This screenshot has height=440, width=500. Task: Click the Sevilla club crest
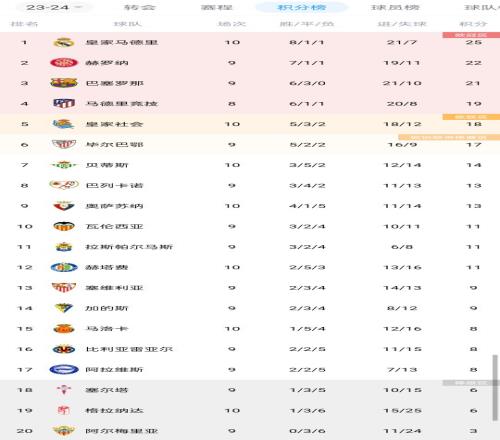click(x=64, y=288)
